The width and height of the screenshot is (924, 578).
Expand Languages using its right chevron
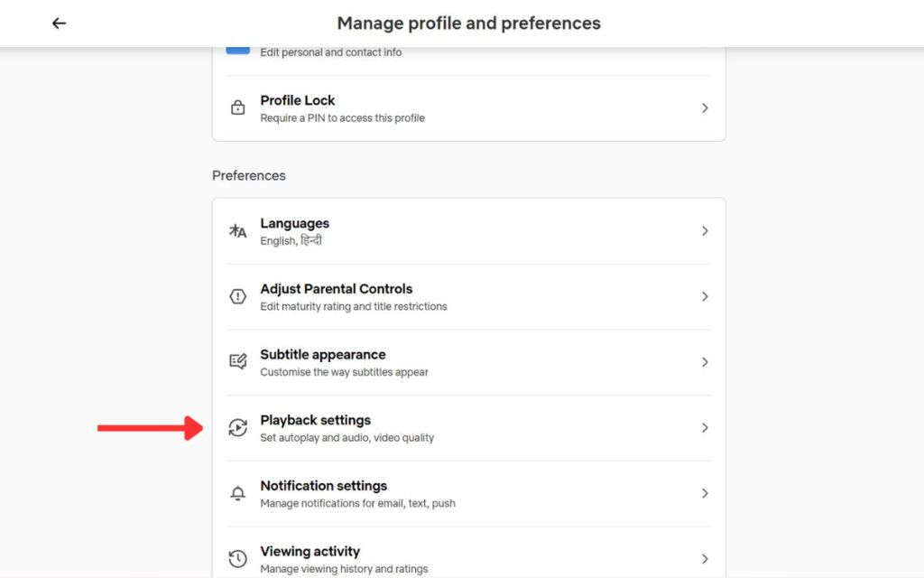705,231
